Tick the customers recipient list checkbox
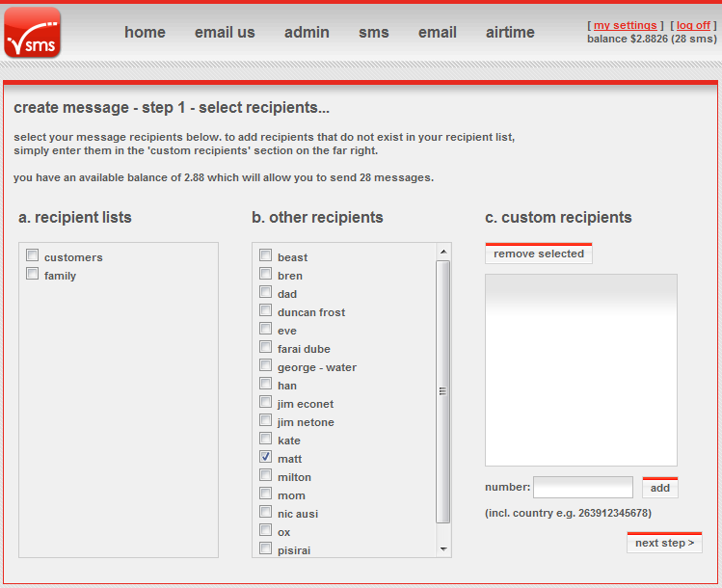The height and width of the screenshot is (588, 722). 33,255
